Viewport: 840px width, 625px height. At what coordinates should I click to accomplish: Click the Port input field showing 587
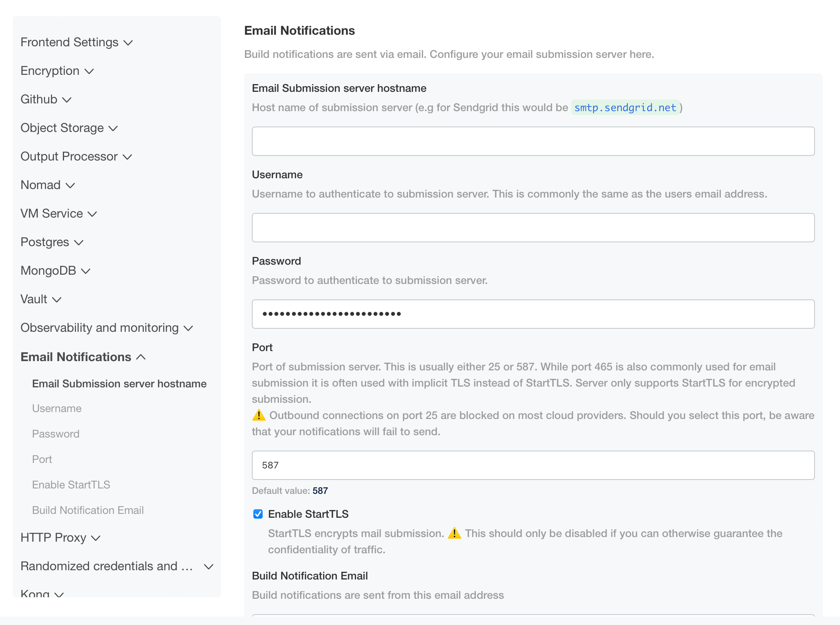[x=533, y=465]
